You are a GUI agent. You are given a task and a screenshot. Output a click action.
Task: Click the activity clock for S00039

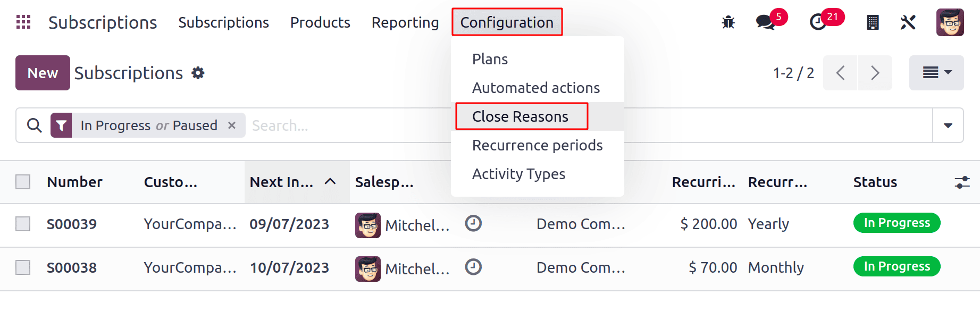click(473, 224)
